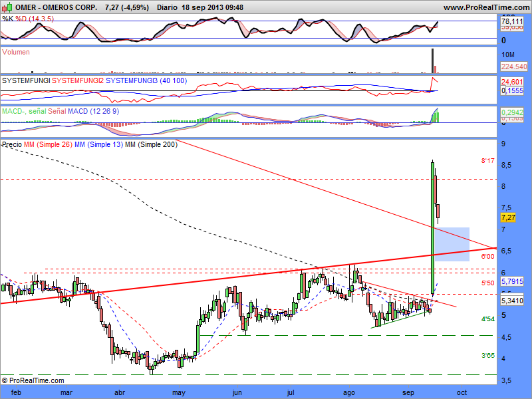The height and width of the screenshot is (399, 532).
Task: Click the blue value box "0,1555"
Action: pos(512,90)
